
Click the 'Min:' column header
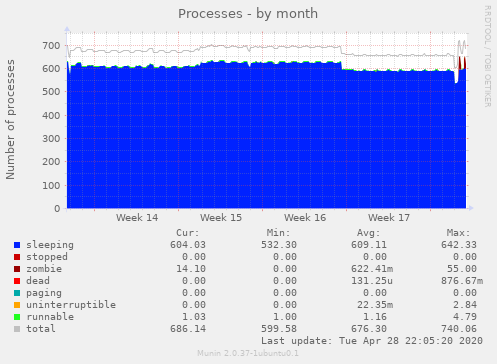click(278, 233)
